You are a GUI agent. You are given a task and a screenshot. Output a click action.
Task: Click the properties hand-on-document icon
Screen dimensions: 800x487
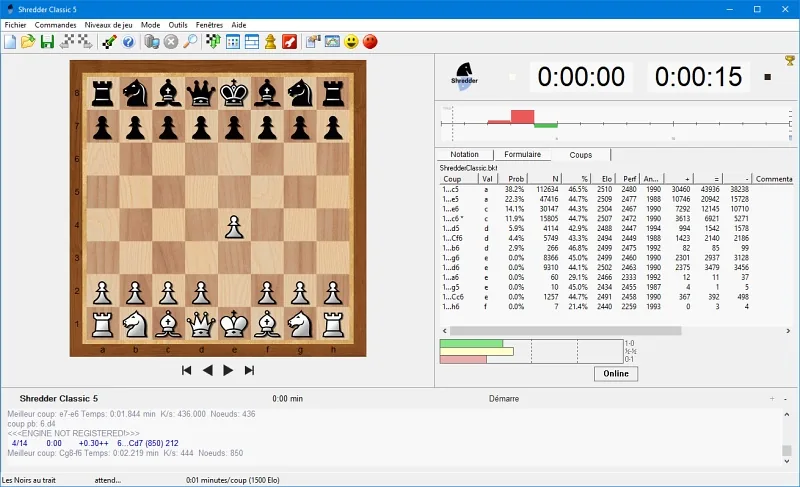coord(313,42)
